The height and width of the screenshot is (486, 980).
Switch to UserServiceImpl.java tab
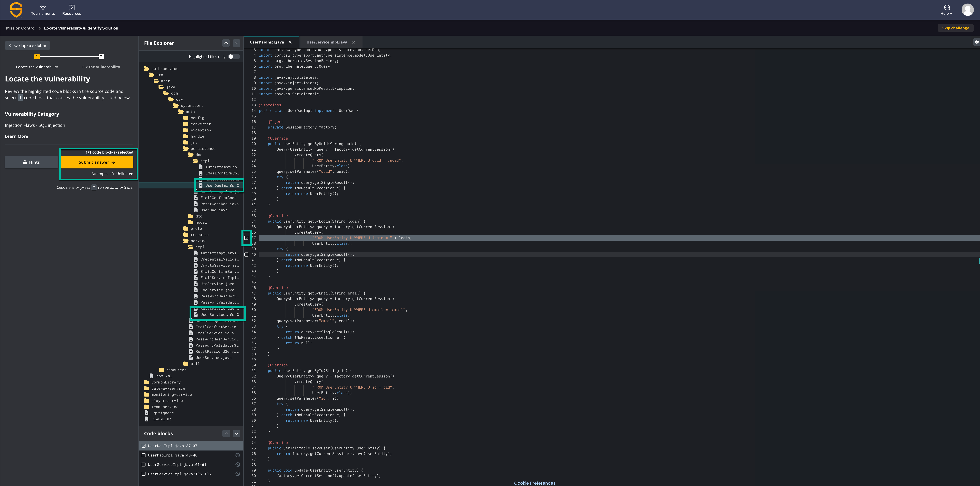pyautogui.click(x=326, y=42)
